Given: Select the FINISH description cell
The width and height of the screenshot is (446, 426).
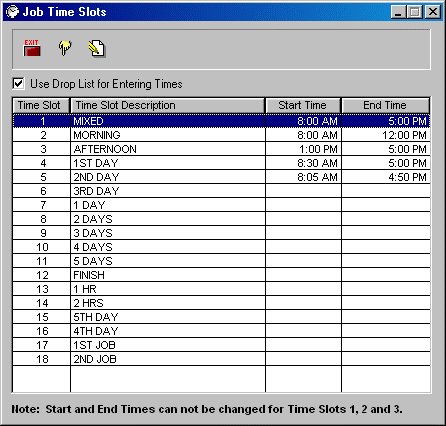Looking at the screenshot, I should pyautogui.click(x=168, y=275).
